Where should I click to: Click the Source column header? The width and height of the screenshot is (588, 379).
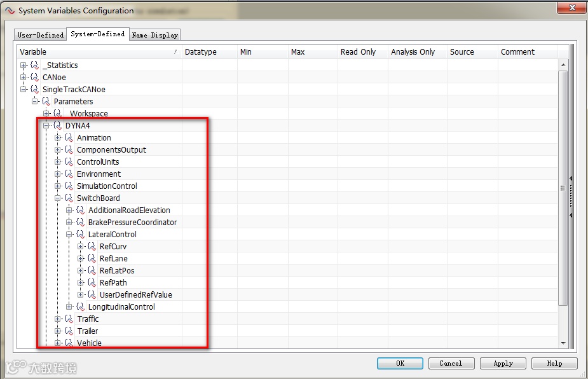tap(472, 52)
